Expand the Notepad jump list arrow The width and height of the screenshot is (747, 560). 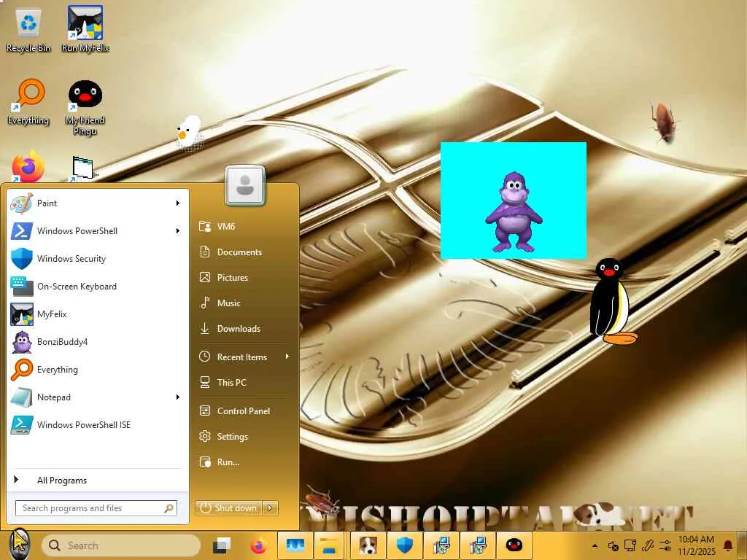coord(178,397)
